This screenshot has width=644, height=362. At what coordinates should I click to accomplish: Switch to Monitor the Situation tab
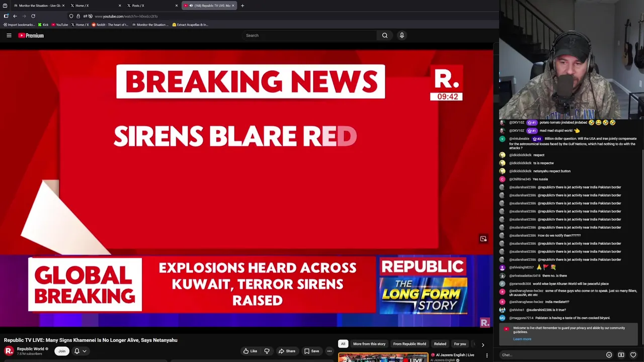[x=39, y=6]
